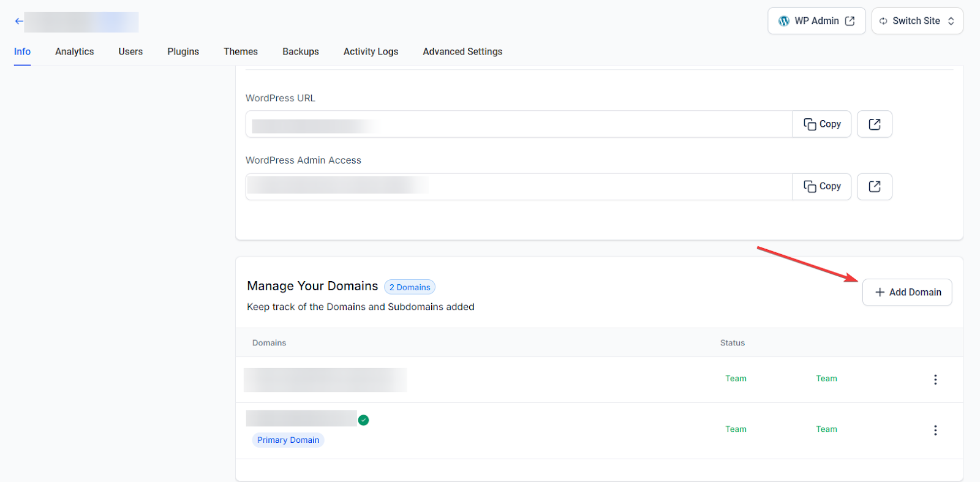This screenshot has height=482, width=980.
Task: Click the Primary Domain badge
Action: (288, 440)
